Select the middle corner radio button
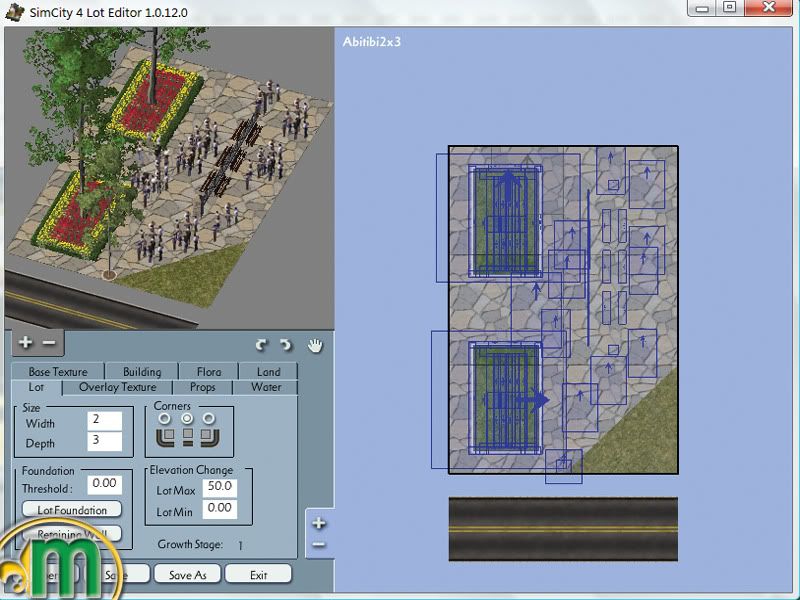This screenshot has height=600, width=800. (186, 418)
